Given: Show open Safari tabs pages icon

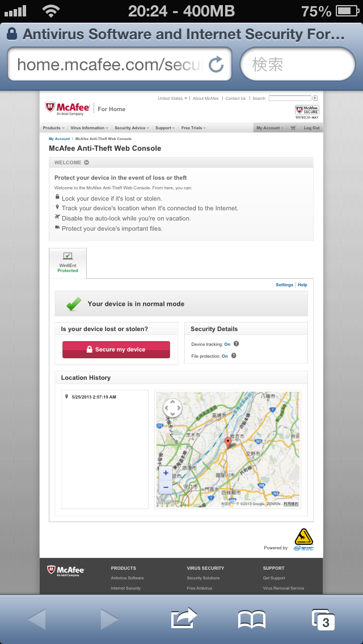Looking at the screenshot, I should 323,619.
